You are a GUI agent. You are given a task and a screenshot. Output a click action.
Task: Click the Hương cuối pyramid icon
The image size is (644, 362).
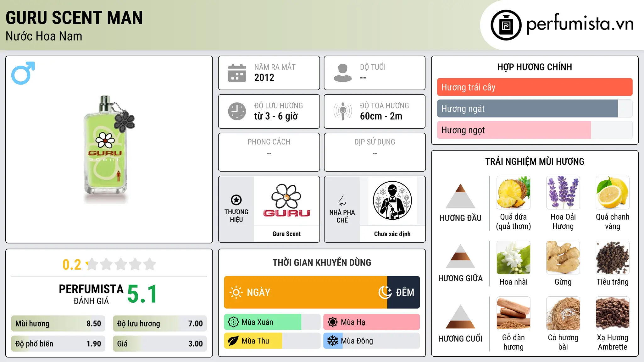coord(460,316)
